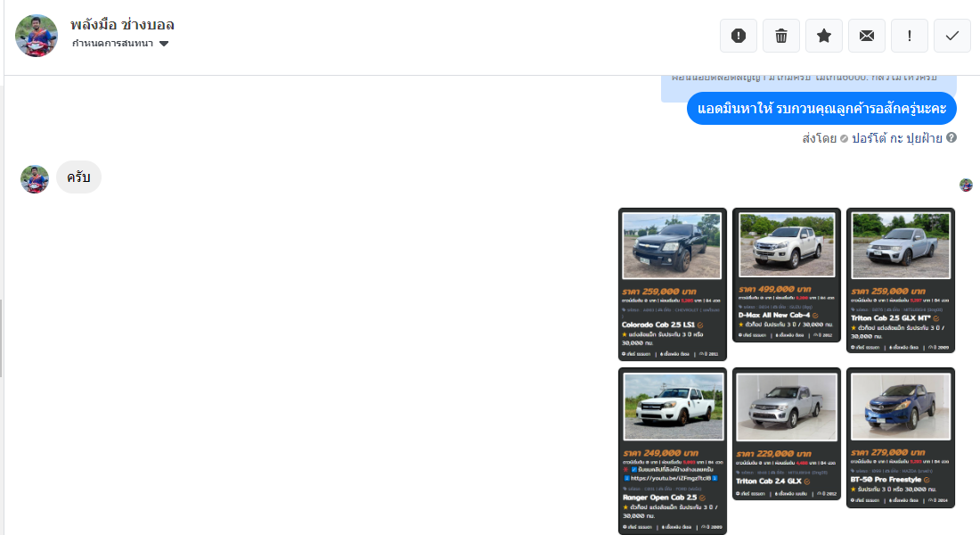980x535 pixels.
Task: Open sender link ปอร์โต้ กะ ปุยฝ้าย
Action: [x=897, y=138]
